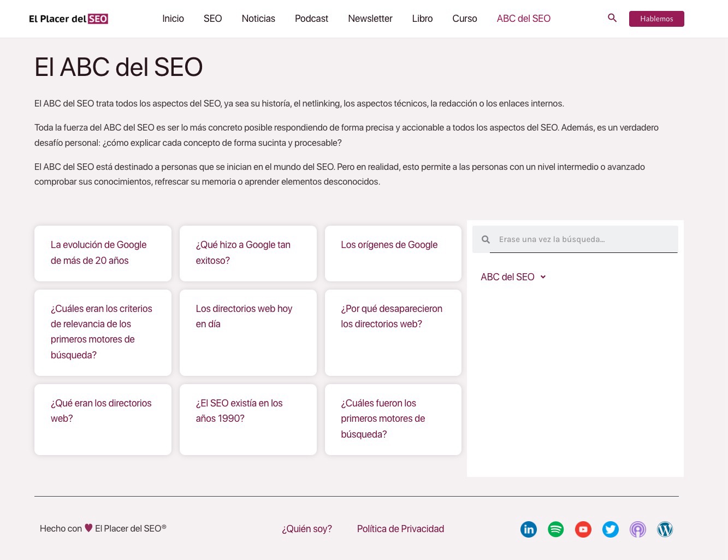Read '¿El SEO existía en los años 1990?'
728x560 pixels.
pyautogui.click(x=239, y=411)
